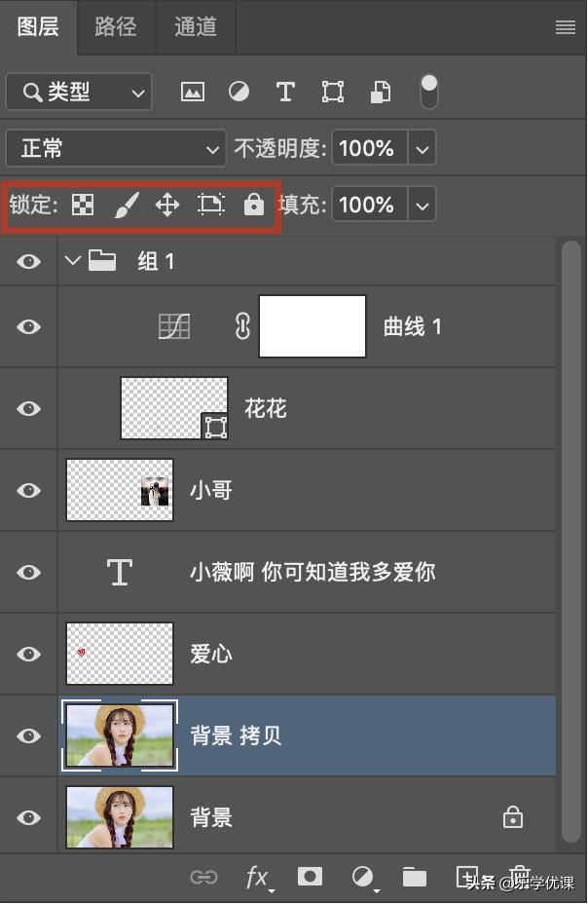Hide the 小哥 layer

click(29, 491)
